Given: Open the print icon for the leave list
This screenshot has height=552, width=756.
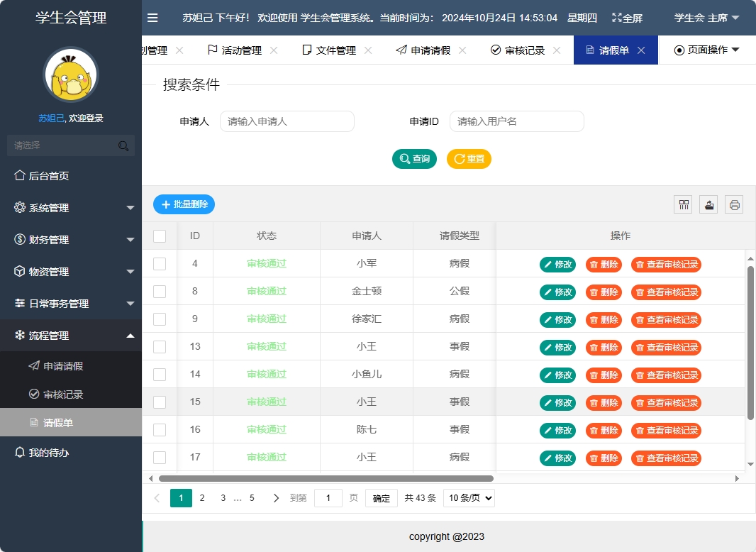Looking at the screenshot, I should [733, 204].
